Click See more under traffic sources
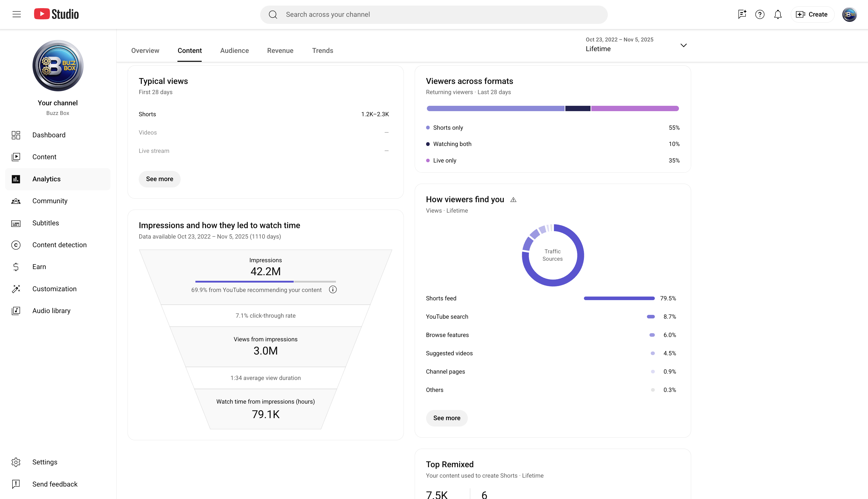The image size is (868, 499). (x=447, y=418)
